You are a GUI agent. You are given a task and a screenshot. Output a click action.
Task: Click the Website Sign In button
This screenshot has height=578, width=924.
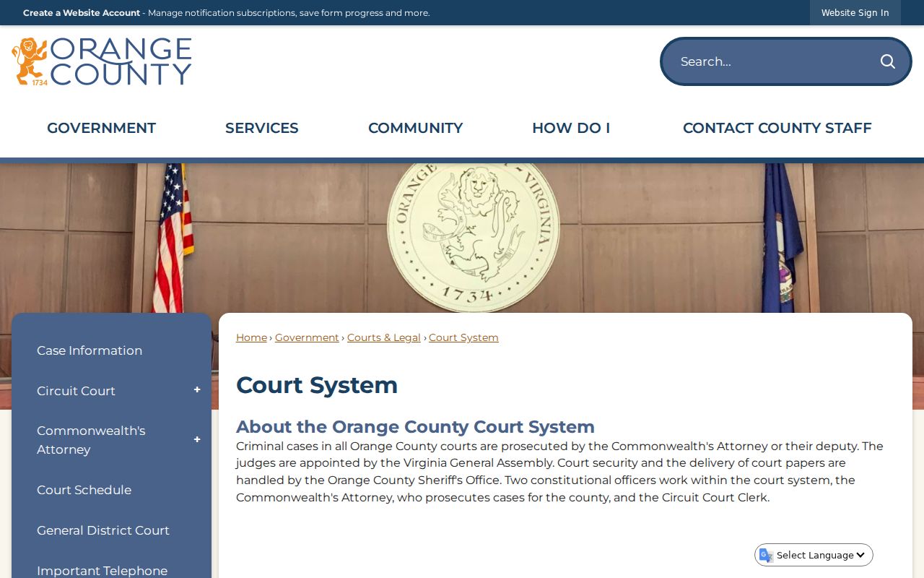pos(855,13)
